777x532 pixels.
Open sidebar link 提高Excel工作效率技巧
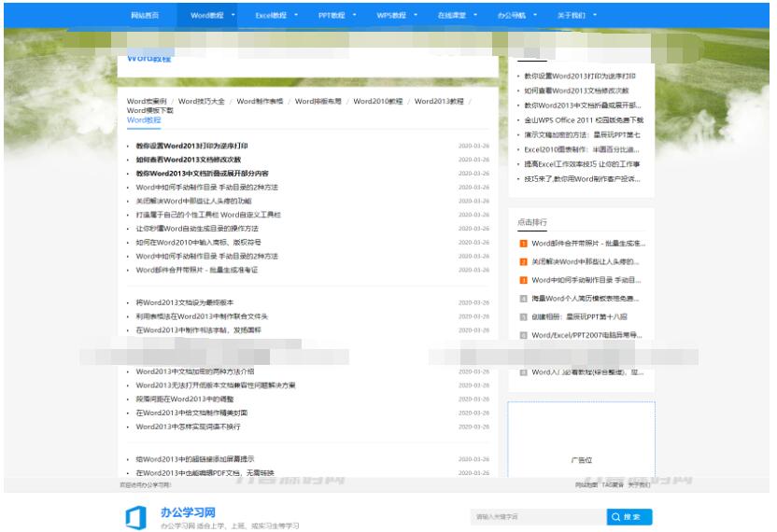582,164
